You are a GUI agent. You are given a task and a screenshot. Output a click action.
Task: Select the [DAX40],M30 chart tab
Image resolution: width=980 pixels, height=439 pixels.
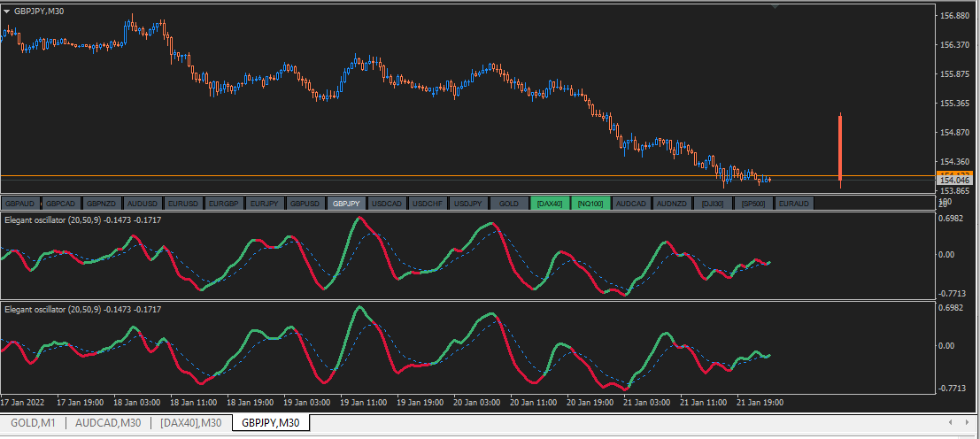(190, 423)
